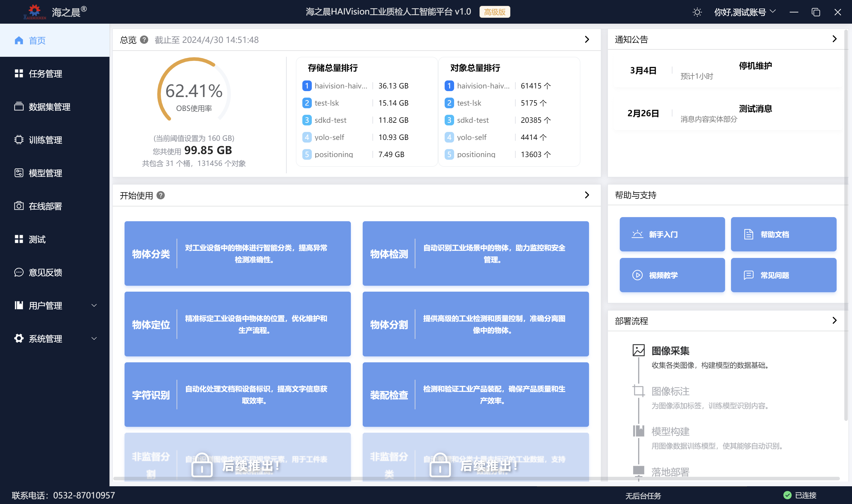The height and width of the screenshot is (504, 852).
Task: Expand the 总览 panel arrow
Action: coord(587,39)
